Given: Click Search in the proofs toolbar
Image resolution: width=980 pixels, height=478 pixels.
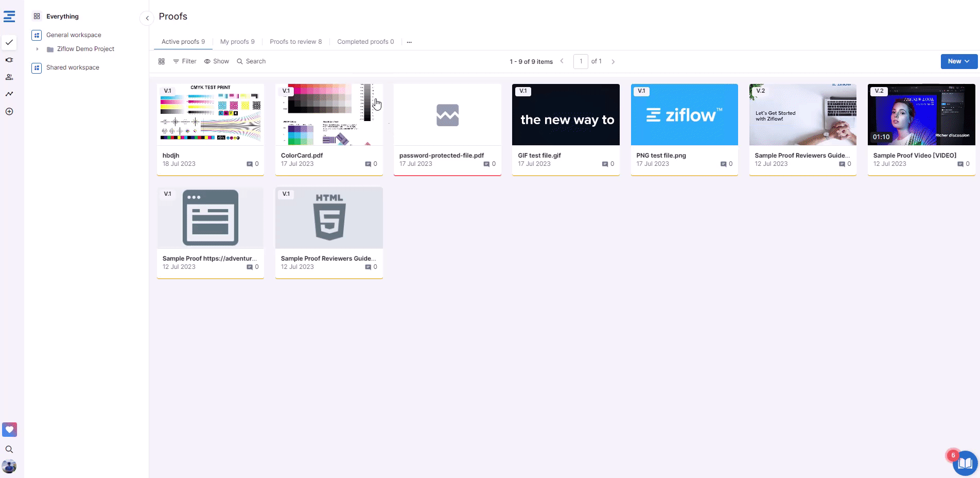Looking at the screenshot, I should (251, 61).
